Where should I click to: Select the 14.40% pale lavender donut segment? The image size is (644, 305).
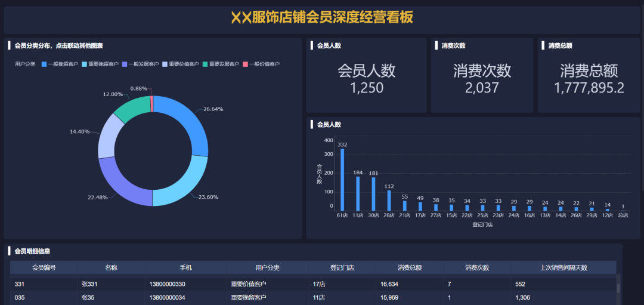(x=108, y=135)
